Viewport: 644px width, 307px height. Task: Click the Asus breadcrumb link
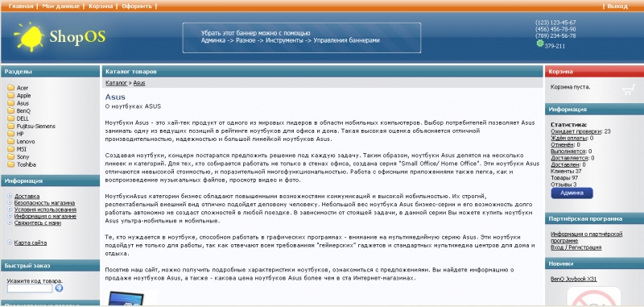[139, 83]
